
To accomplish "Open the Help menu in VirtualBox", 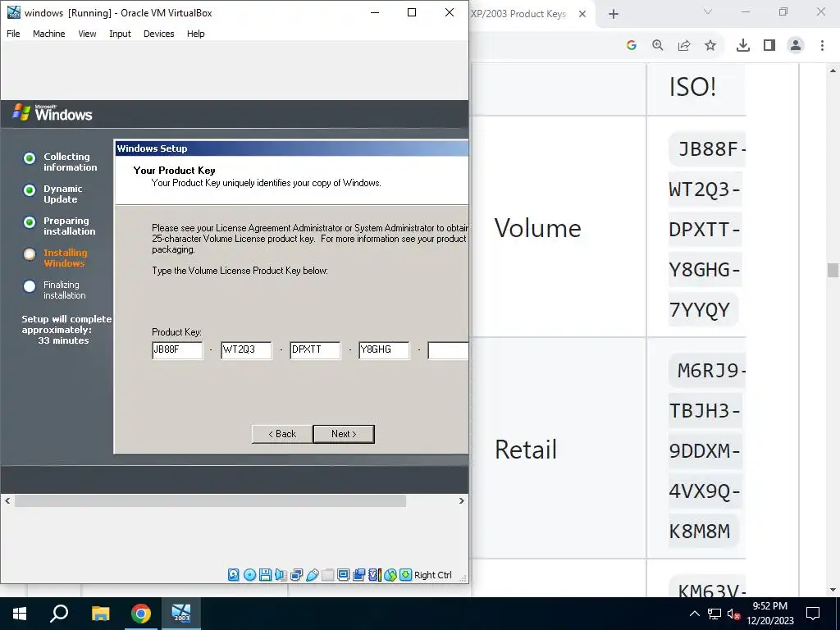I will point(195,34).
